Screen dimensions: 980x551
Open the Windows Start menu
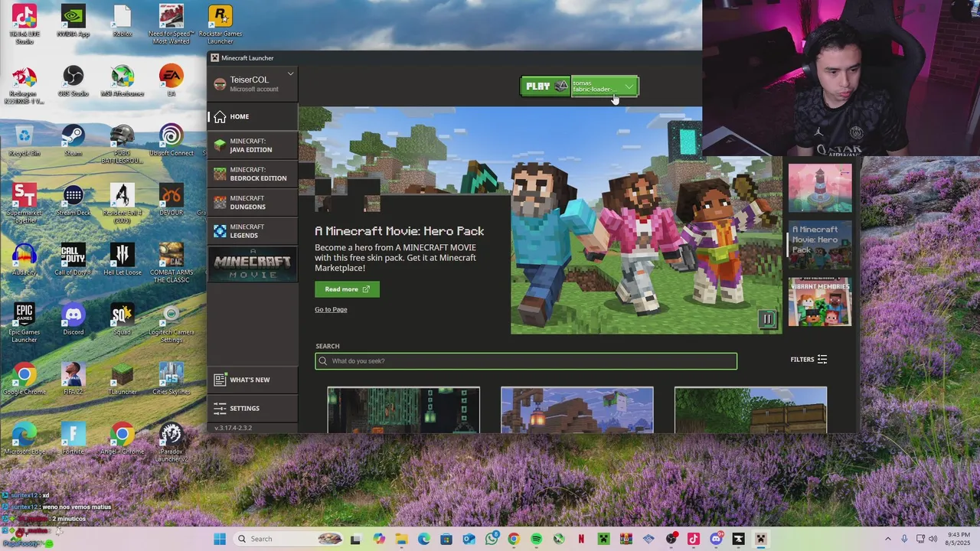coord(220,539)
